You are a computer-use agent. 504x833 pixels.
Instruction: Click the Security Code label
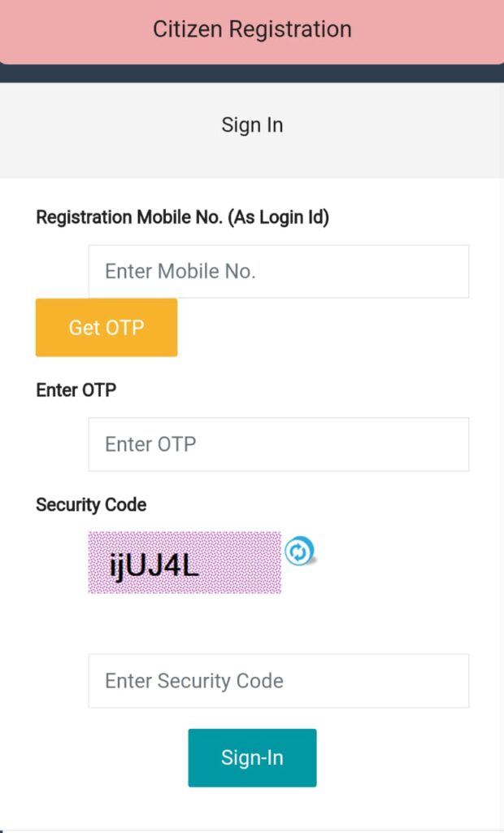[91, 505]
